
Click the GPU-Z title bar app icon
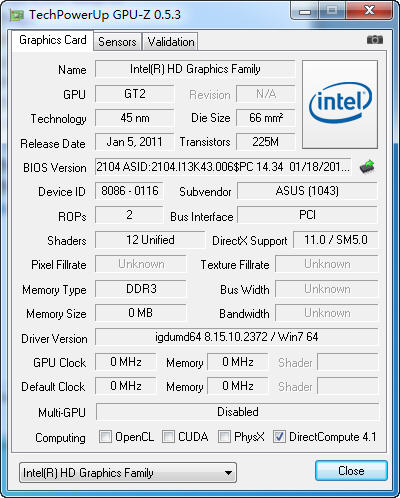(x=17, y=15)
